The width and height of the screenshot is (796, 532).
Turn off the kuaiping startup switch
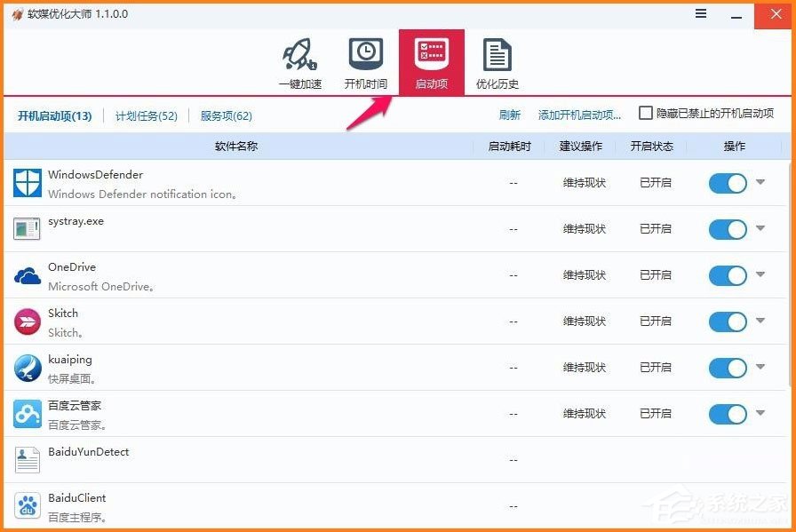728,367
